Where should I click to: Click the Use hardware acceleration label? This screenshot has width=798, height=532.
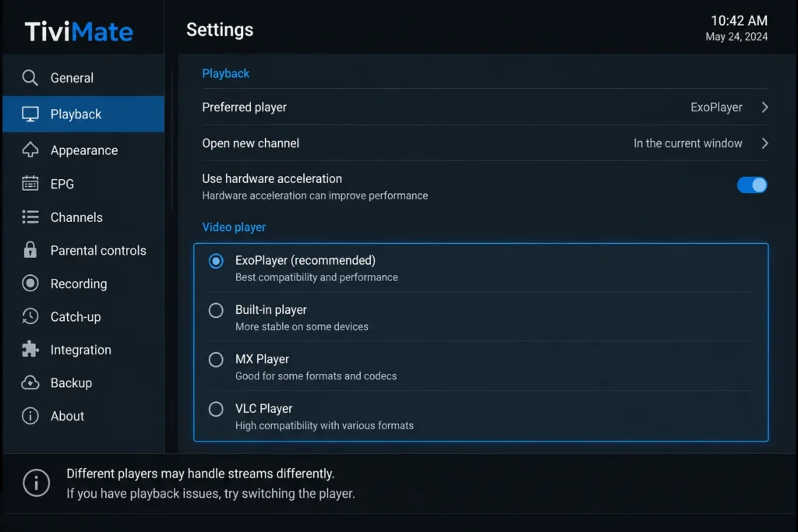272,178
